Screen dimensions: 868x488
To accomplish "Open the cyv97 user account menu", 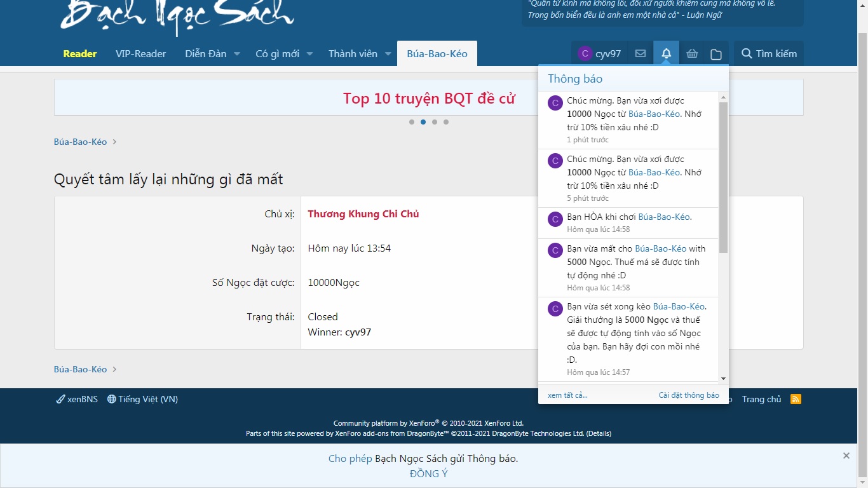I will (599, 54).
